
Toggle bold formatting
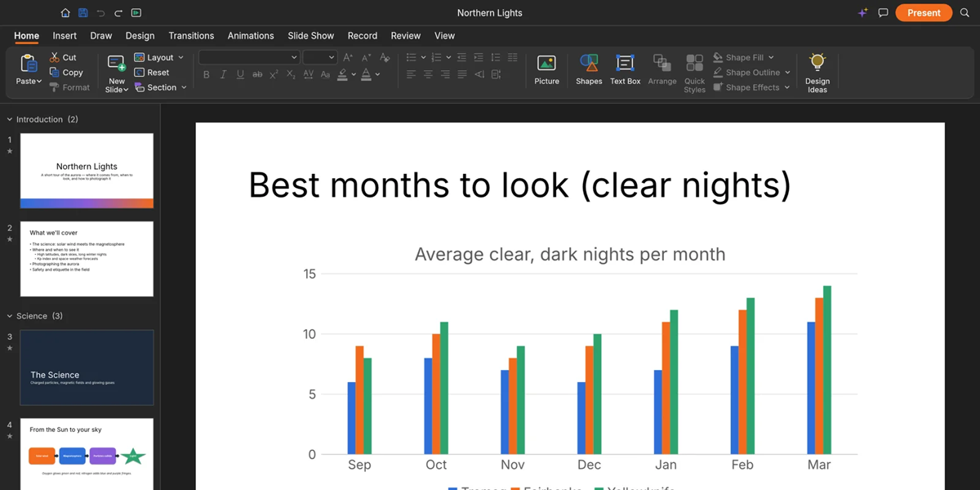coord(206,74)
